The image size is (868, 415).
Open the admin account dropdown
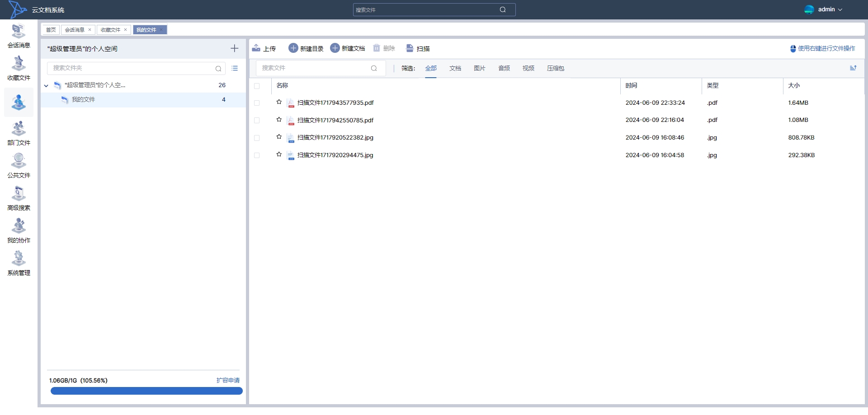[830, 9]
